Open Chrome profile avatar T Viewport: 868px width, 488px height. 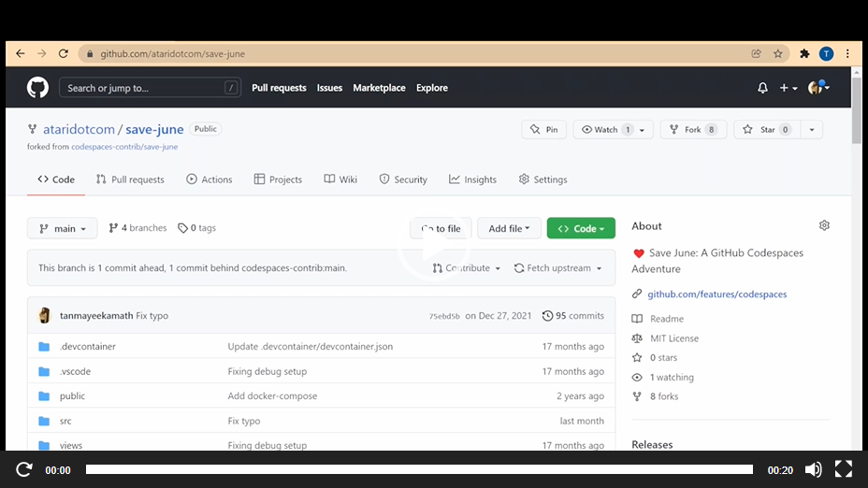(827, 53)
